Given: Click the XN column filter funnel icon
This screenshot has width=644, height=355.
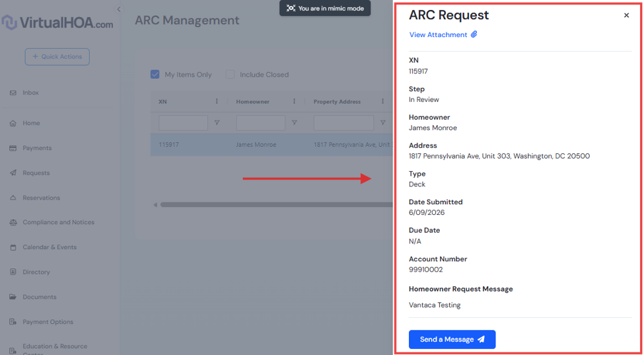Looking at the screenshot, I should coord(217,123).
